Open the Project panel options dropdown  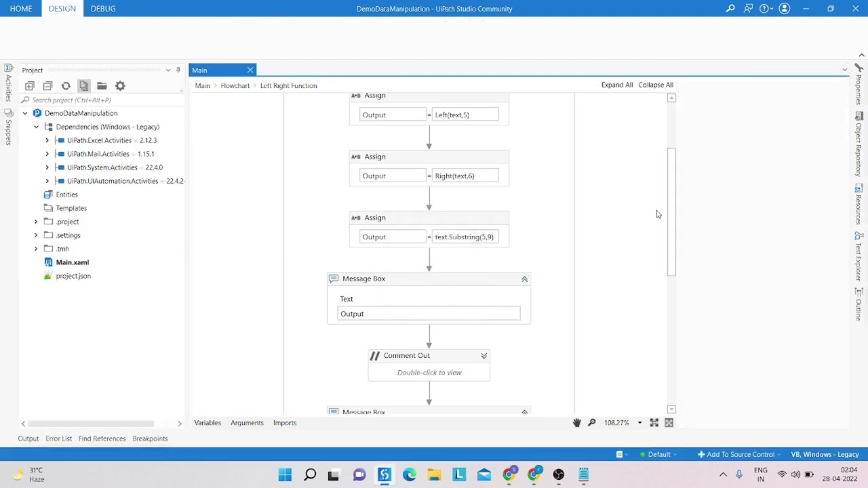(168, 70)
